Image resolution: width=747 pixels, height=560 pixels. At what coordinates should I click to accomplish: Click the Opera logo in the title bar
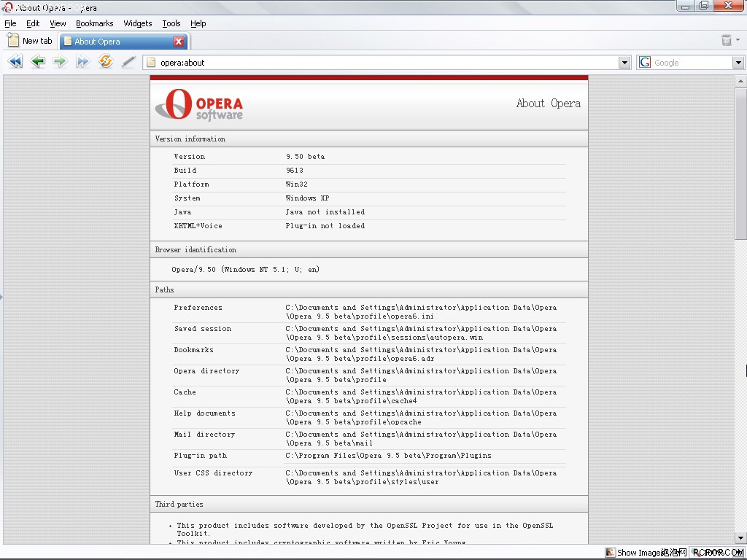[8, 7]
